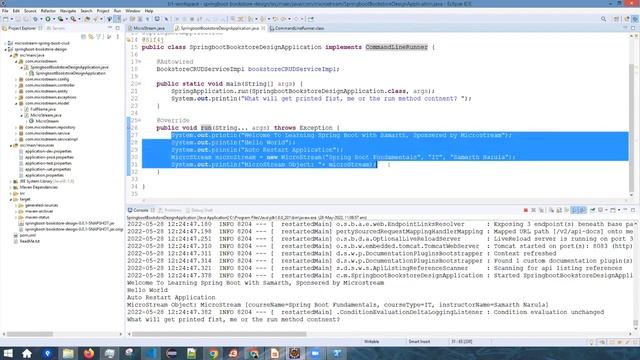
Task: Click Smart Insert status bar entry
Action: [419, 342]
